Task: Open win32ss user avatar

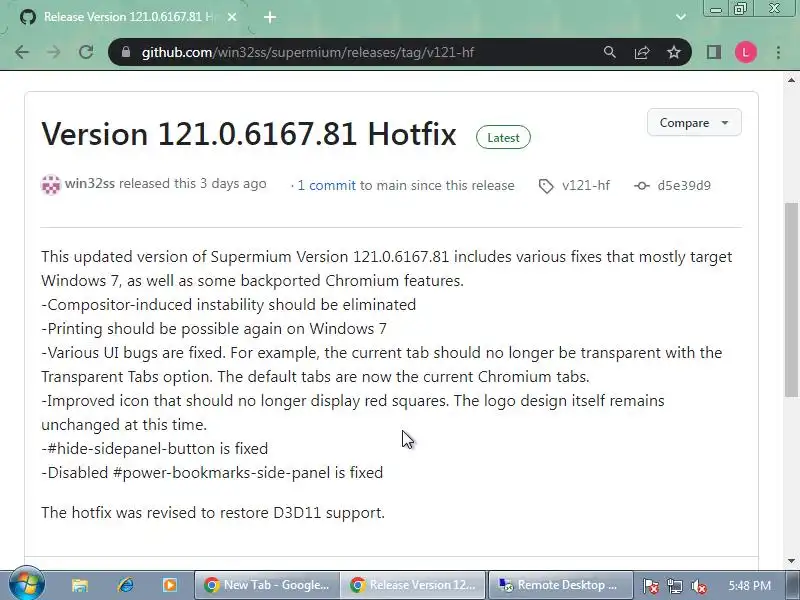Action: (x=51, y=184)
